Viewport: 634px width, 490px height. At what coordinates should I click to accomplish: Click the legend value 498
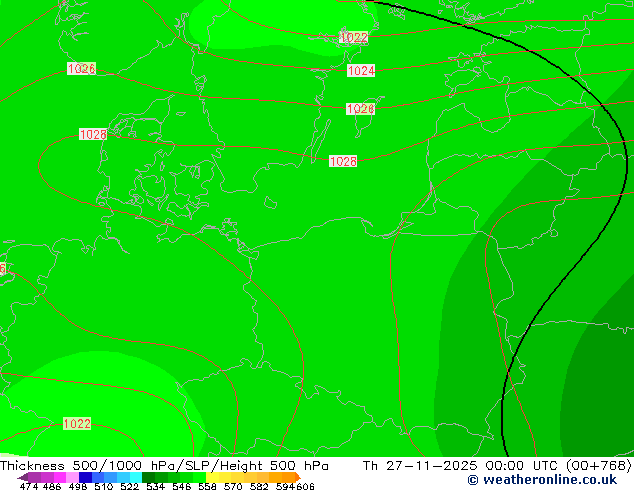[78, 486]
